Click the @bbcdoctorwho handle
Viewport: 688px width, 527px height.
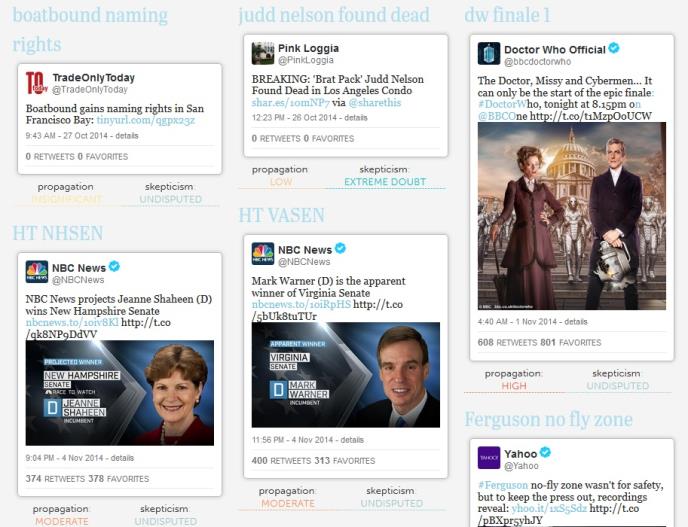pos(538,61)
